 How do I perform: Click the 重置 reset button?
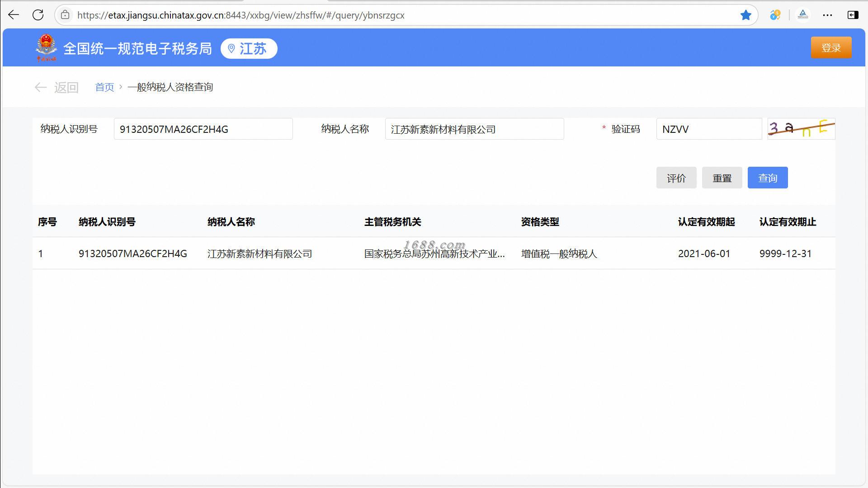tap(722, 178)
